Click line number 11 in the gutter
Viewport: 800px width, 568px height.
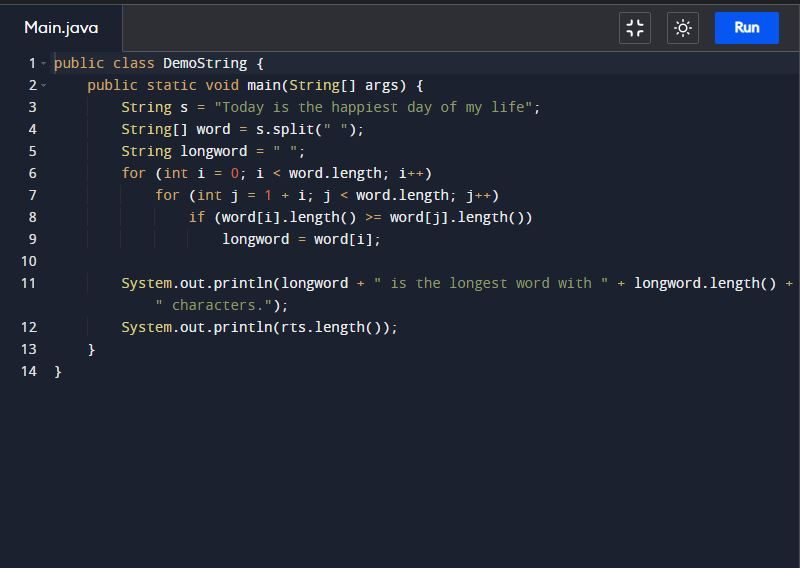coord(29,283)
